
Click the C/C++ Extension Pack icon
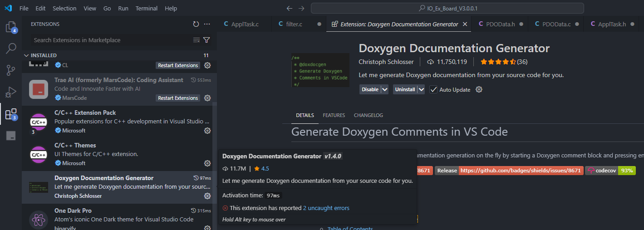coord(39,122)
